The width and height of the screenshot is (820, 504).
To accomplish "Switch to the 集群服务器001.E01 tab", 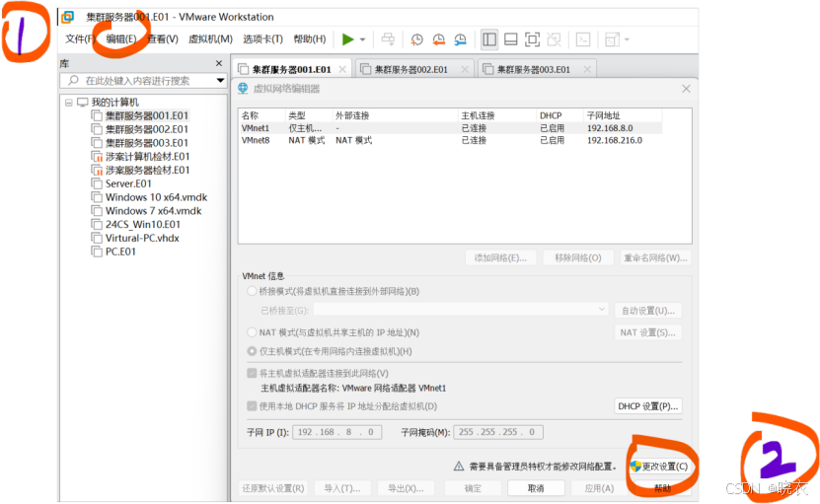I will point(292,70).
